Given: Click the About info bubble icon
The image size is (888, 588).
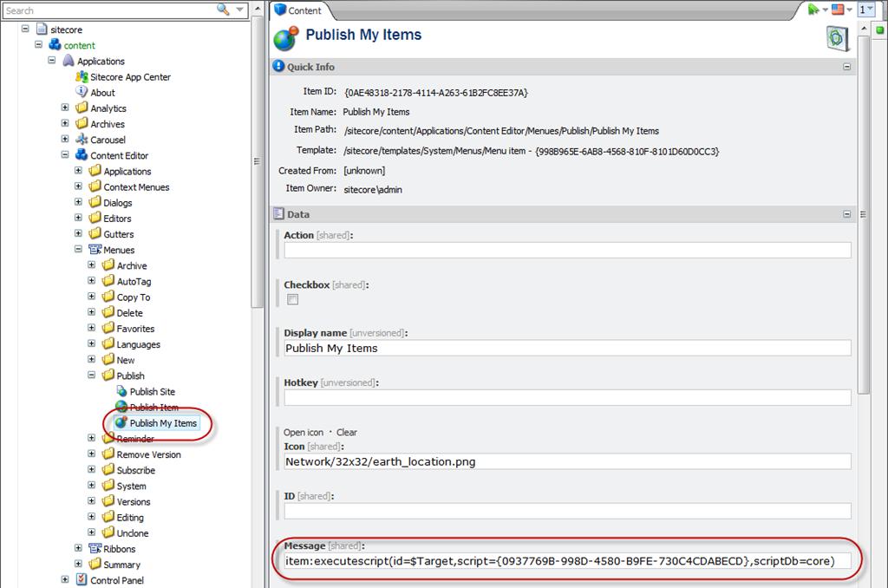Looking at the screenshot, I should click(x=82, y=92).
